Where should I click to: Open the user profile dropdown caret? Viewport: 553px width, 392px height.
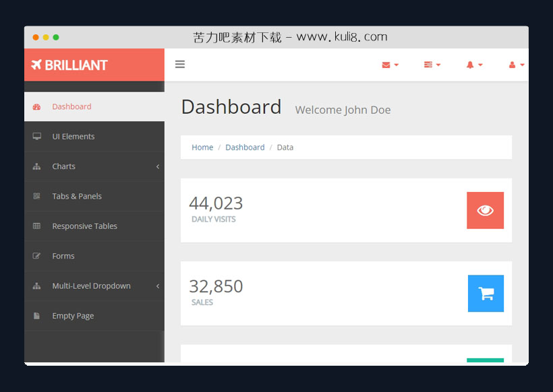pos(523,65)
